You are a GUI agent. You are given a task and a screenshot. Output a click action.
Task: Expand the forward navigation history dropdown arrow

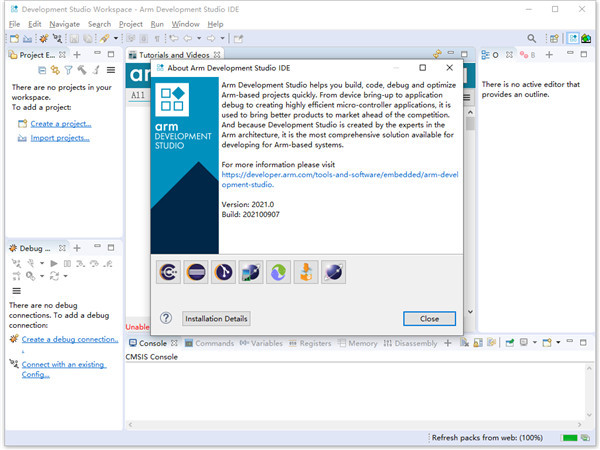(x=222, y=38)
